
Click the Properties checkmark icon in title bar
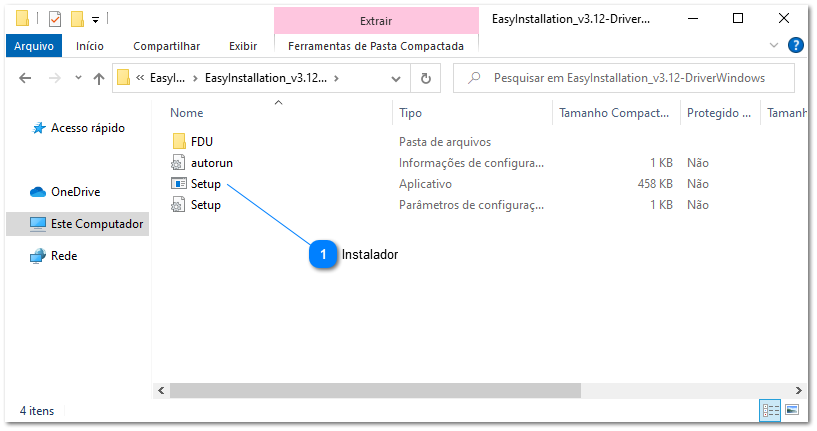click(55, 19)
